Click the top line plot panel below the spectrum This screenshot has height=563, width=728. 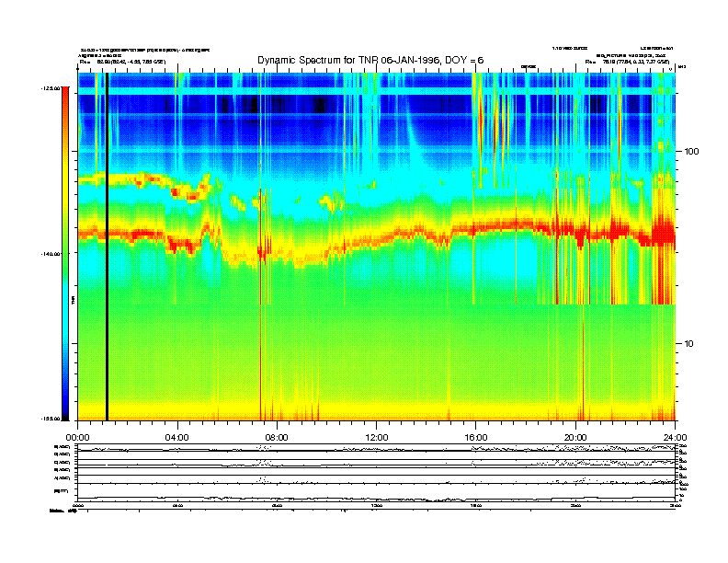[377, 448]
